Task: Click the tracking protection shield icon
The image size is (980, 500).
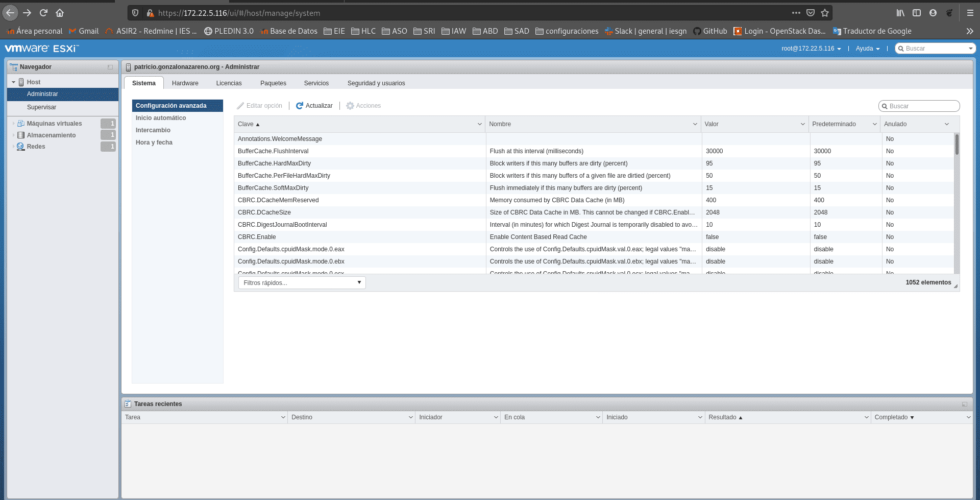Action: tap(135, 13)
